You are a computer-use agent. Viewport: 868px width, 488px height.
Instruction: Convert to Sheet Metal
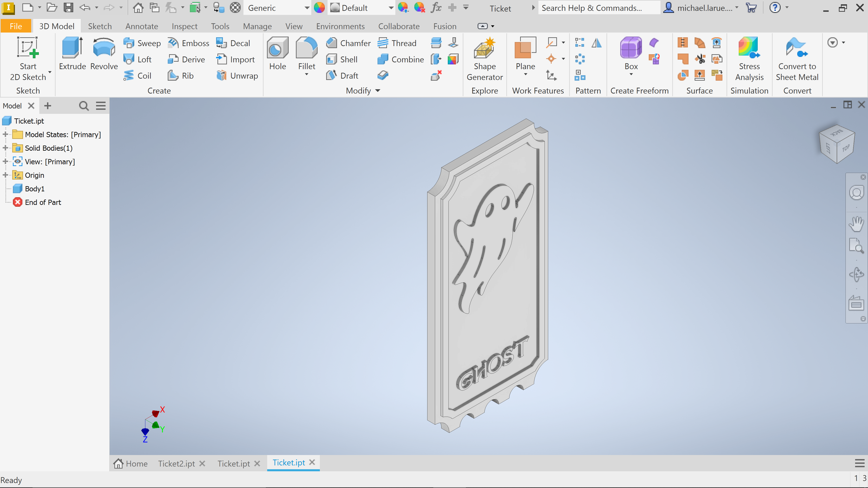797,59
